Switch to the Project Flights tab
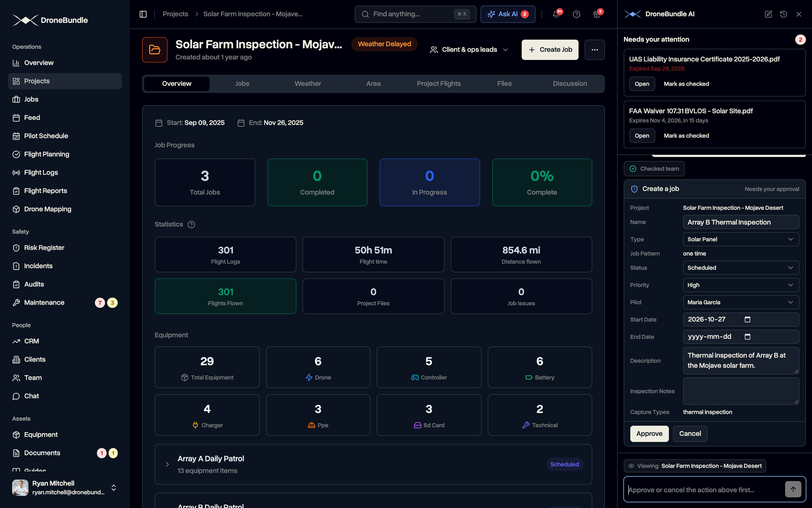The image size is (812, 508). [x=438, y=84]
